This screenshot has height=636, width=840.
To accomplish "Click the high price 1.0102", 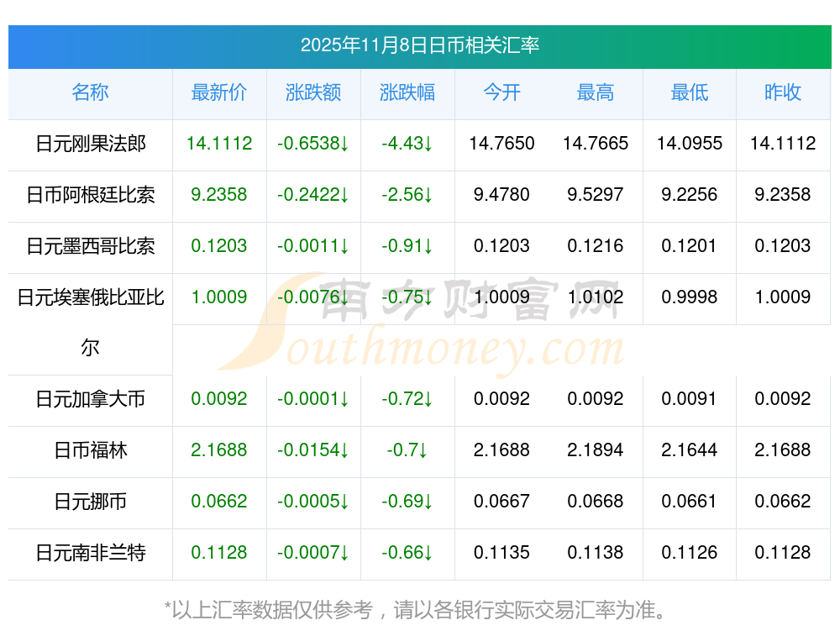I will (x=596, y=297).
